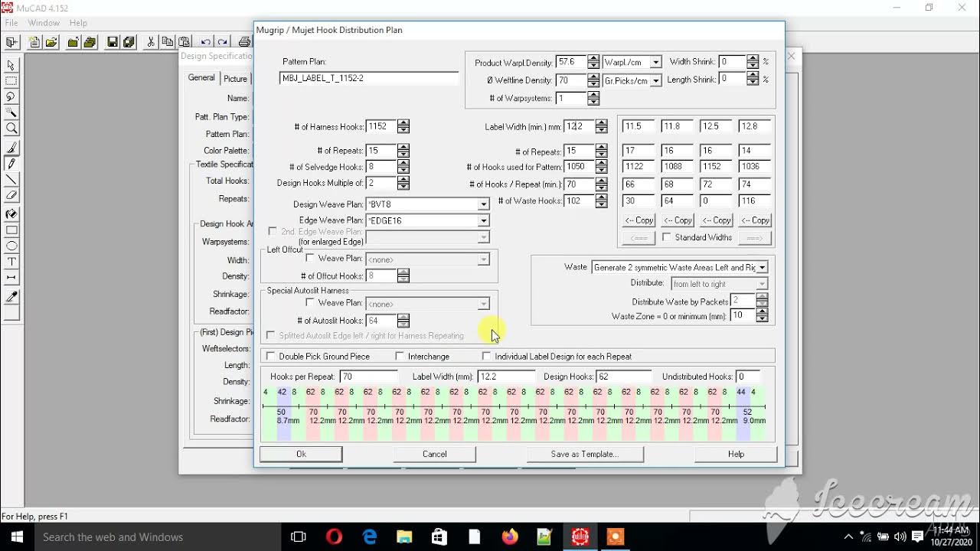This screenshot has height=551, width=980.
Task: Enable Weave Plan checkbox under Special Autoslit Harness
Action: (310, 303)
